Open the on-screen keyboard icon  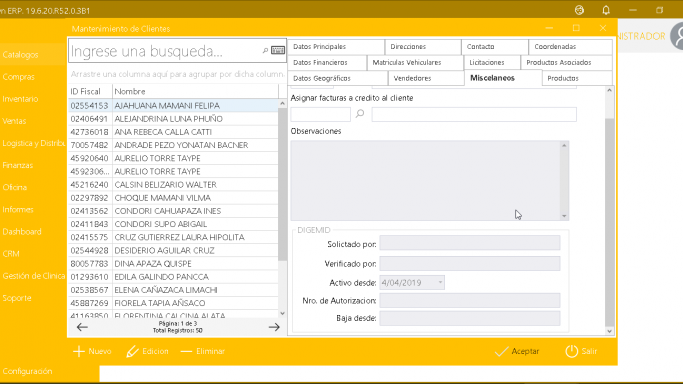coord(277,51)
